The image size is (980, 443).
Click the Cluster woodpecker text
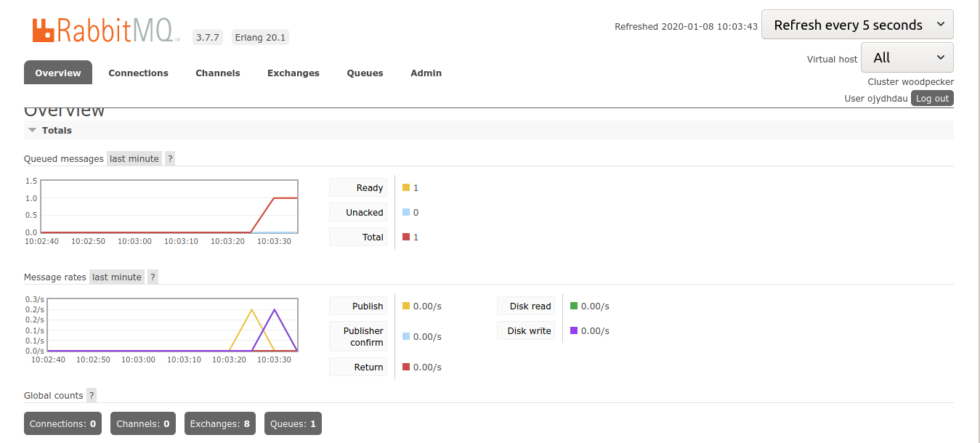click(911, 82)
